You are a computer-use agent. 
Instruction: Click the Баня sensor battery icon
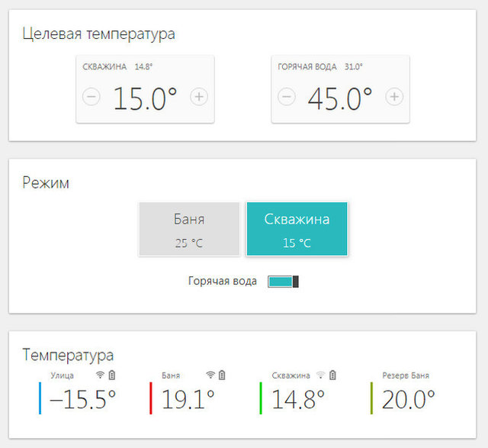[222, 375]
